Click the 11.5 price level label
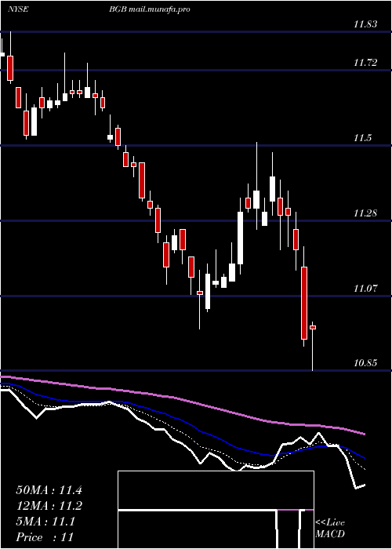This screenshot has height=549, width=392. [x=362, y=138]
